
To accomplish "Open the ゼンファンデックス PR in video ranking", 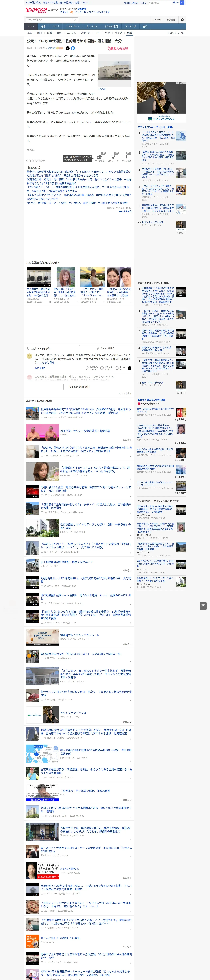I will tap(152, 382).
